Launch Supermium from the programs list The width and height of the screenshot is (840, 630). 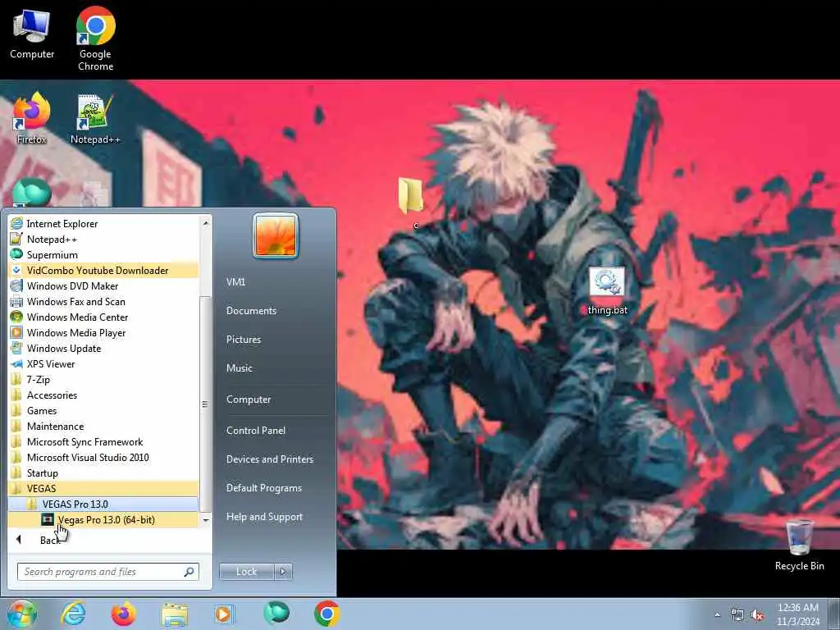tap(103, 254)
